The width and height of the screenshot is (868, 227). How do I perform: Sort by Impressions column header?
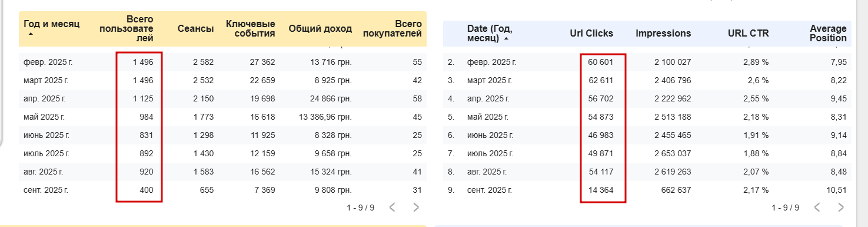663,34
